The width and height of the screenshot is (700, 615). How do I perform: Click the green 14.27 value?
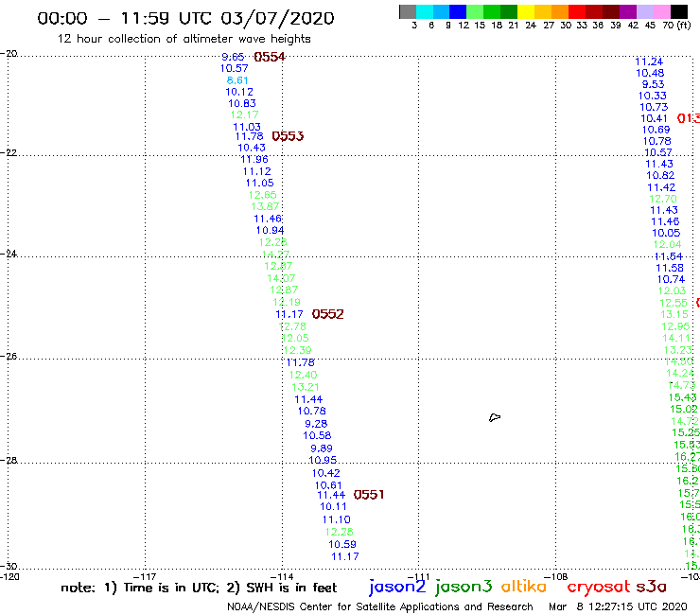276,255
